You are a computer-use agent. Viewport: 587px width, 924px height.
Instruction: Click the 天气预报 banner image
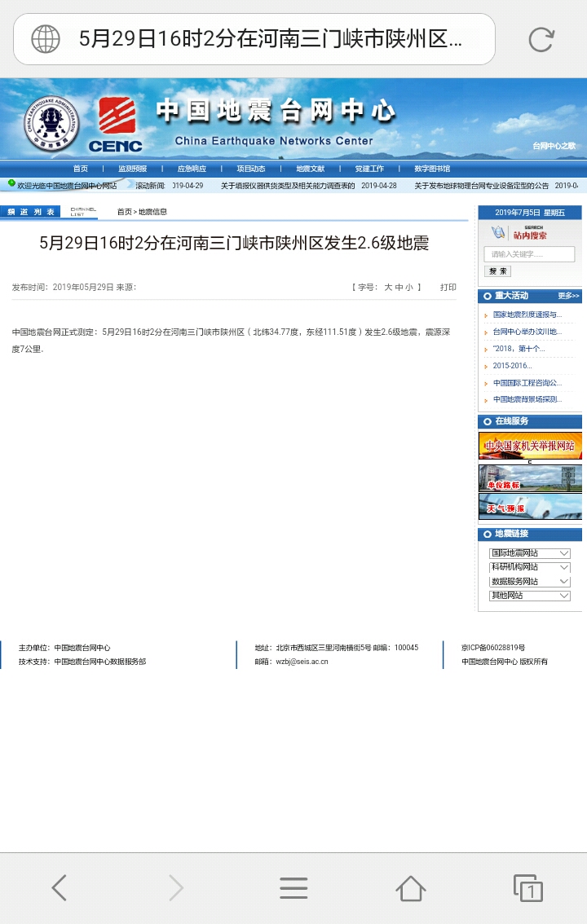coord(530,507)
